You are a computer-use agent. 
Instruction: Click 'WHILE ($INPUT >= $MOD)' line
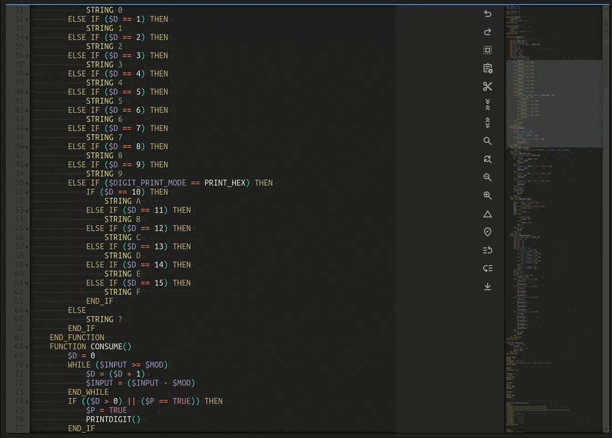pos(117,365)
